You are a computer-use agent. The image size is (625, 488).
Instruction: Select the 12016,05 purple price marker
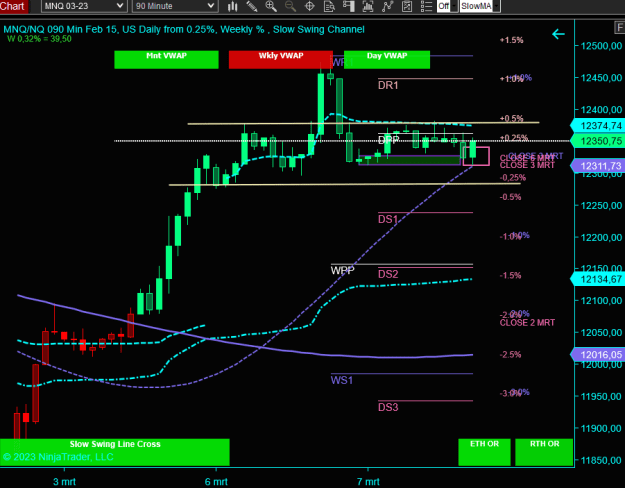(598, 354)
